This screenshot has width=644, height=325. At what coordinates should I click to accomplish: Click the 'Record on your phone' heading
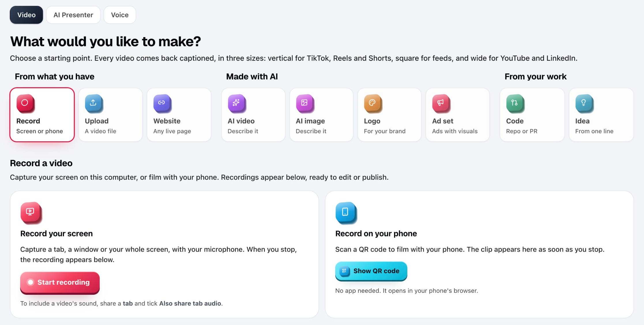376,233
